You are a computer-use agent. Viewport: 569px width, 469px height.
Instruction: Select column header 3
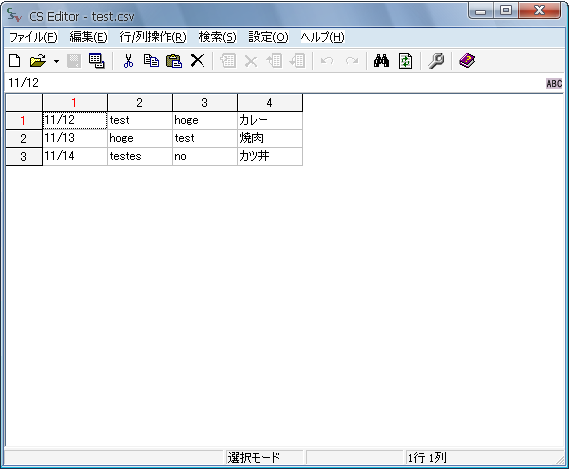click(x=205, y=103)
